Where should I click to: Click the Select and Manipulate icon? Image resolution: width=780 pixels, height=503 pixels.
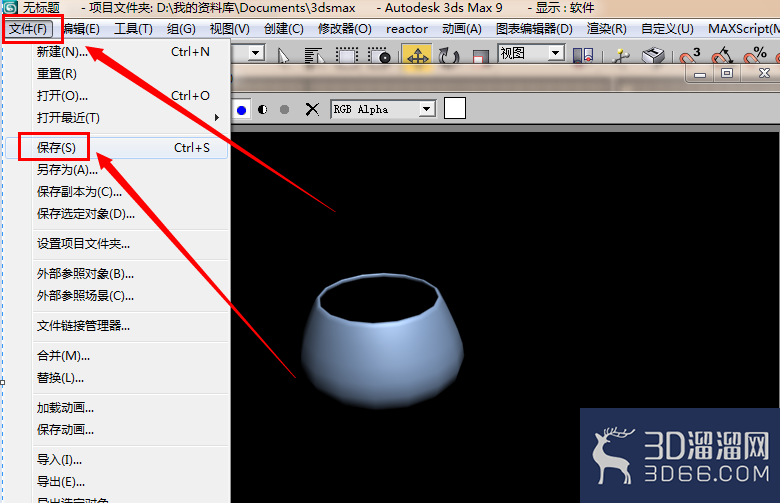point(620,56)
